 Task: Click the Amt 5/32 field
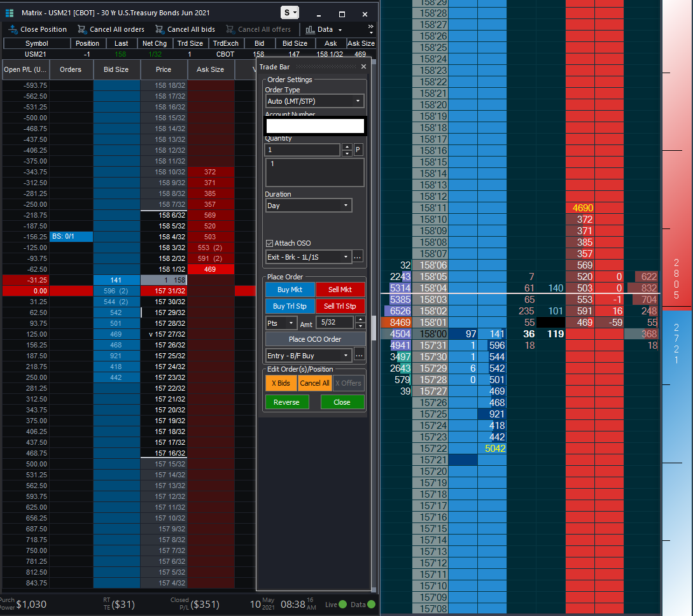[x=335, y=322]
